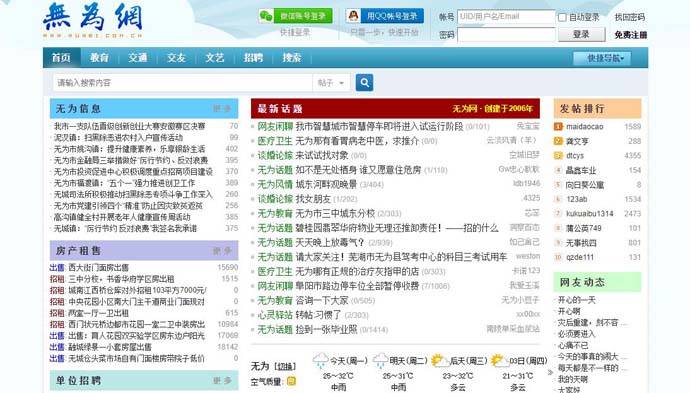This screenshot has height=393, width=690.
Task: Open user maidaocao in 发帖排行
Action: pos(584,127)
